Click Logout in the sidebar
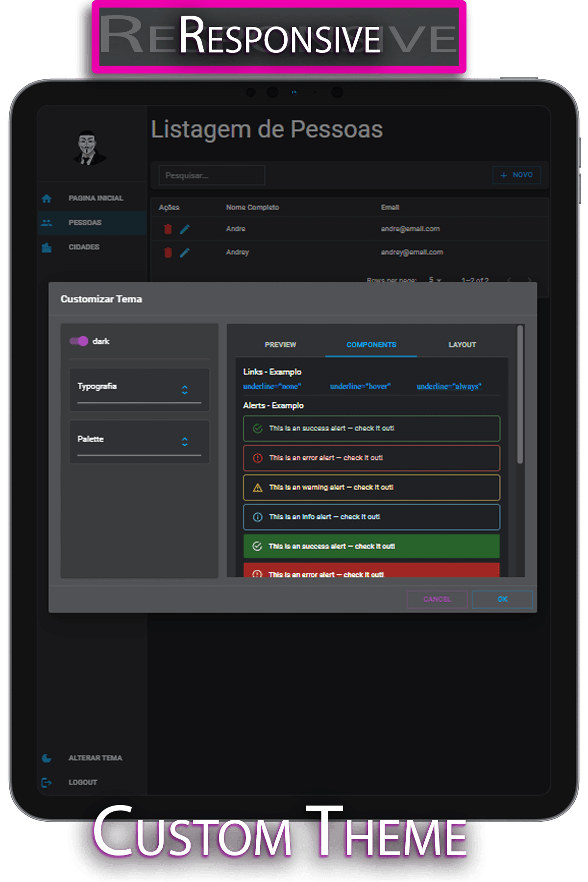 (92, 783)
